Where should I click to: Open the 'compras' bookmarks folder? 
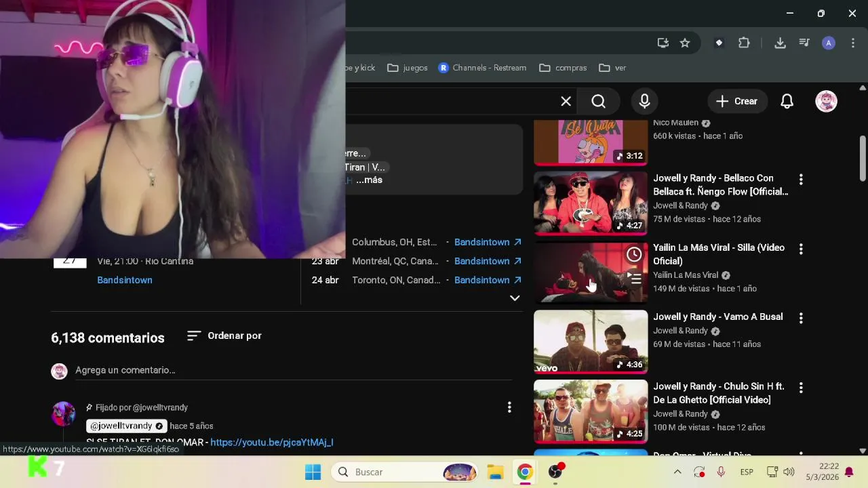pyautogui.click(x=563, y=68)
